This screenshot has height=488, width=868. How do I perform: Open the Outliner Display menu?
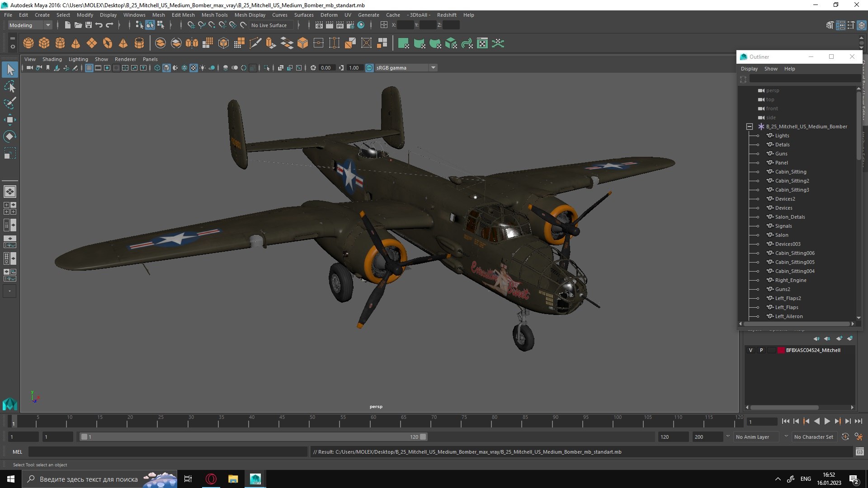[749, 69]
